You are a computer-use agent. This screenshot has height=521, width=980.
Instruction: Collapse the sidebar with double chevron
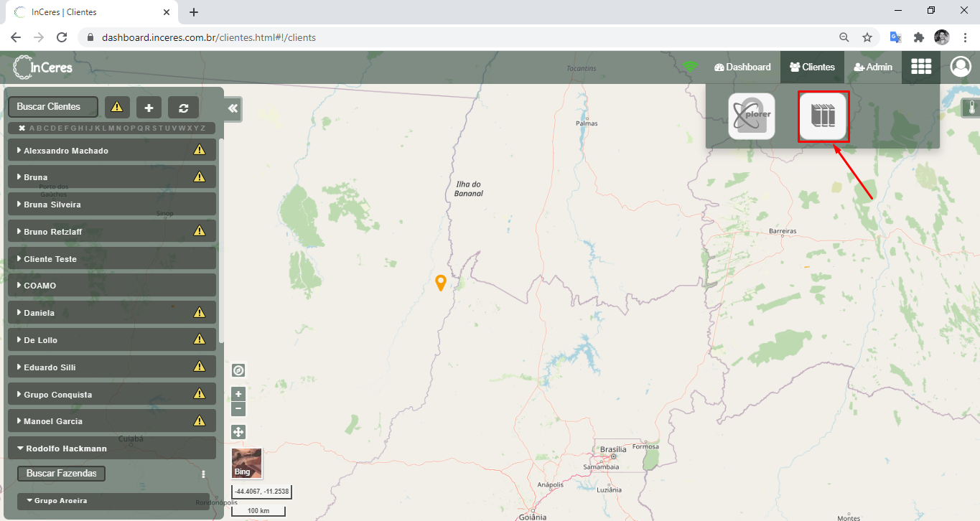[233, 108]
